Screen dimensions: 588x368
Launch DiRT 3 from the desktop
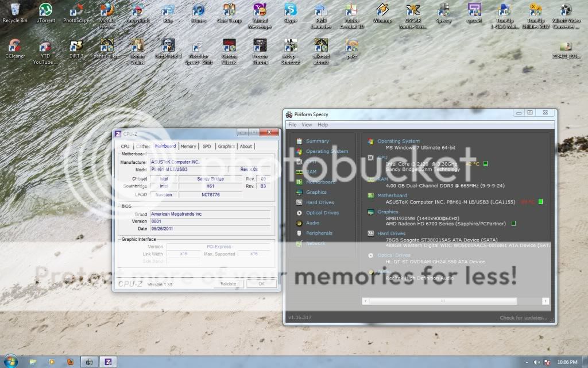[76, 49]
